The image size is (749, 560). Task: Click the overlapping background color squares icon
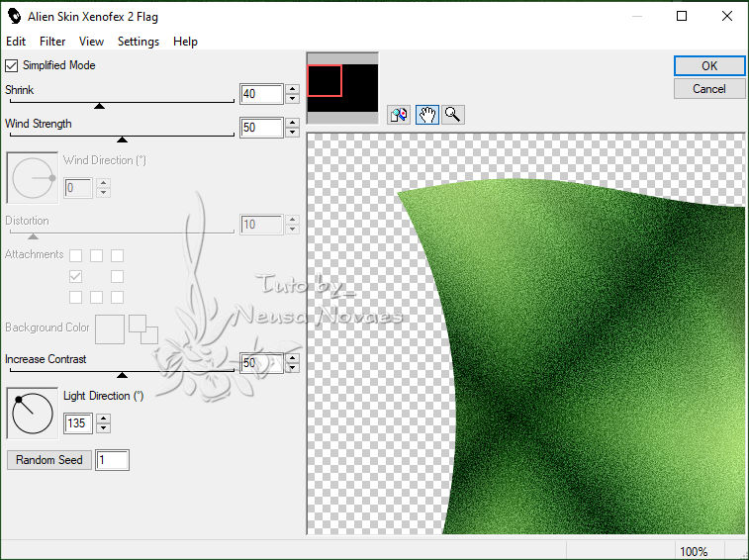pyautogui.click(x=143, y=329)
